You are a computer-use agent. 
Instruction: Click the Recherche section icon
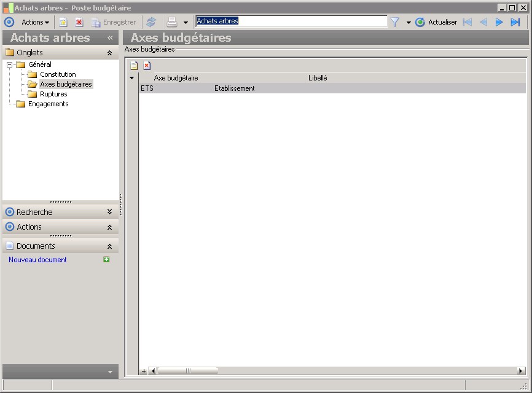point(10,212)
